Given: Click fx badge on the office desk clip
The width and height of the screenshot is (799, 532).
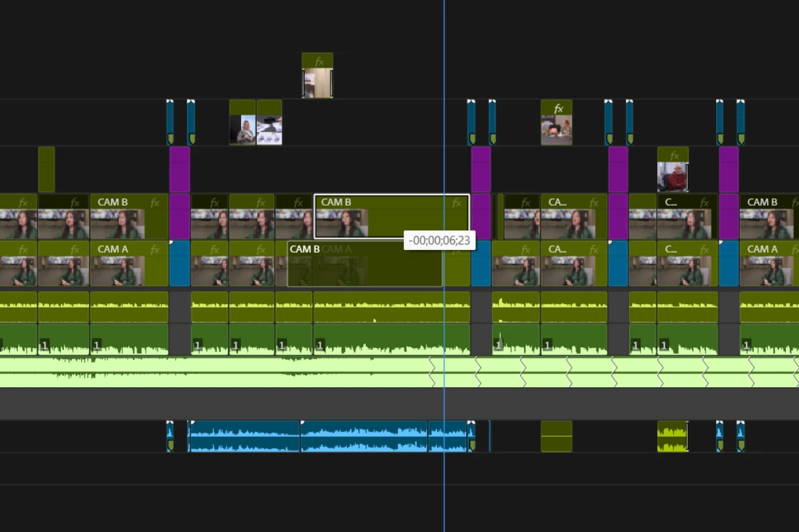Looking at the screenshot, I should click(x=558, y=108).
